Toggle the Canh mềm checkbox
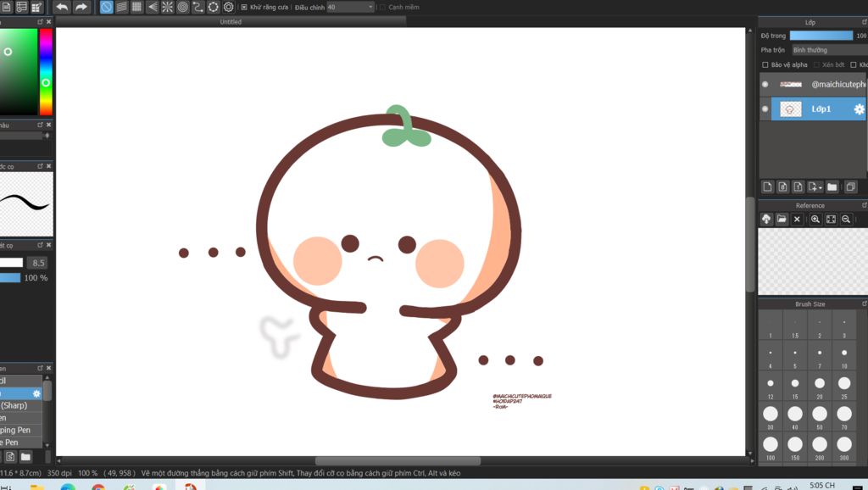Image resolution: width=868 pixels, height=490 pixels. tap(382, 7)
